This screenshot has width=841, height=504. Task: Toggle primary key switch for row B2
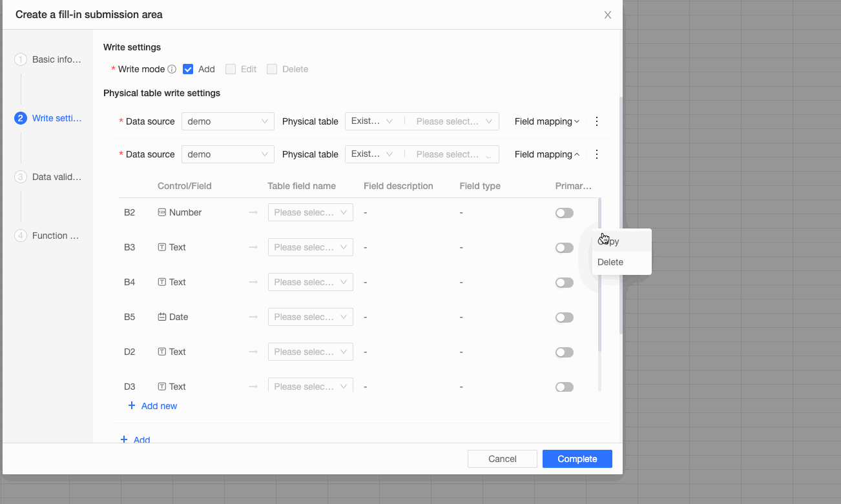(565, 213)
